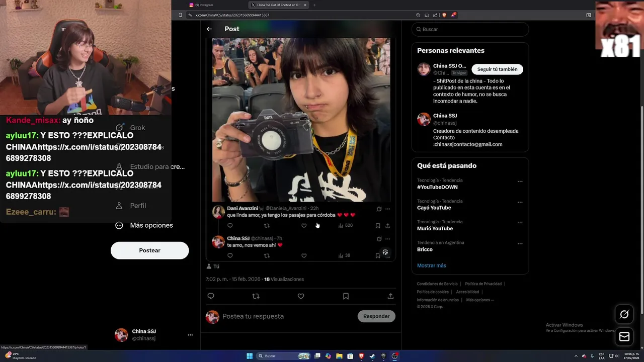This screenshot has width=644, height=362.
Task: Click 'Mostrar más' under trends
Action: tap(432, 265)
